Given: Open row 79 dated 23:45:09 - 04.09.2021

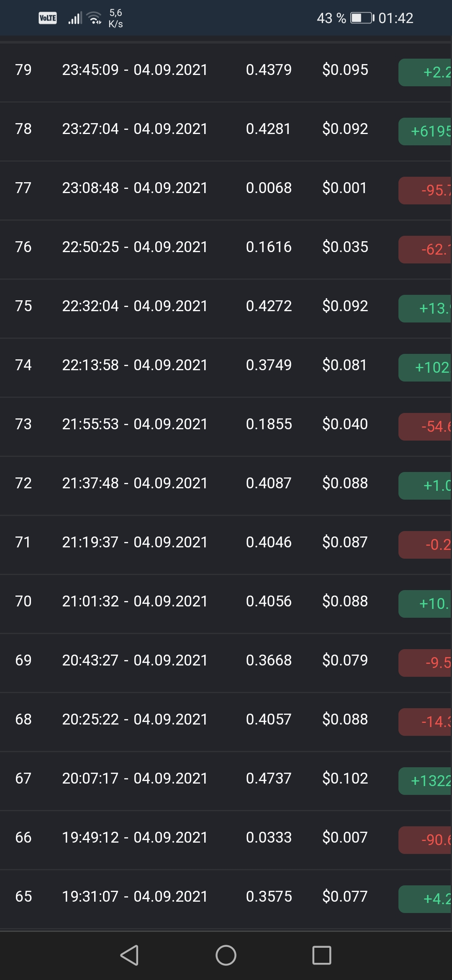Looking at the screenshot, I should point(226,70).
